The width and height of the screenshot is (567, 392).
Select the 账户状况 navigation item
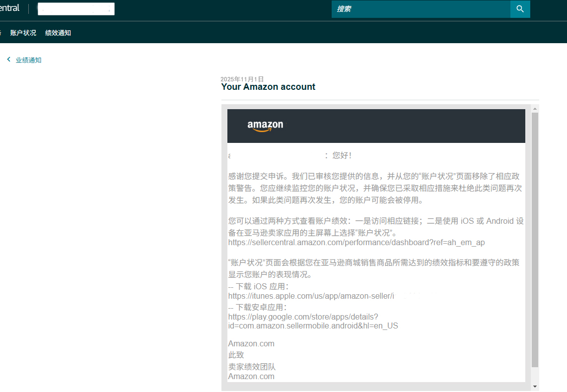click(x=22, y=32)
